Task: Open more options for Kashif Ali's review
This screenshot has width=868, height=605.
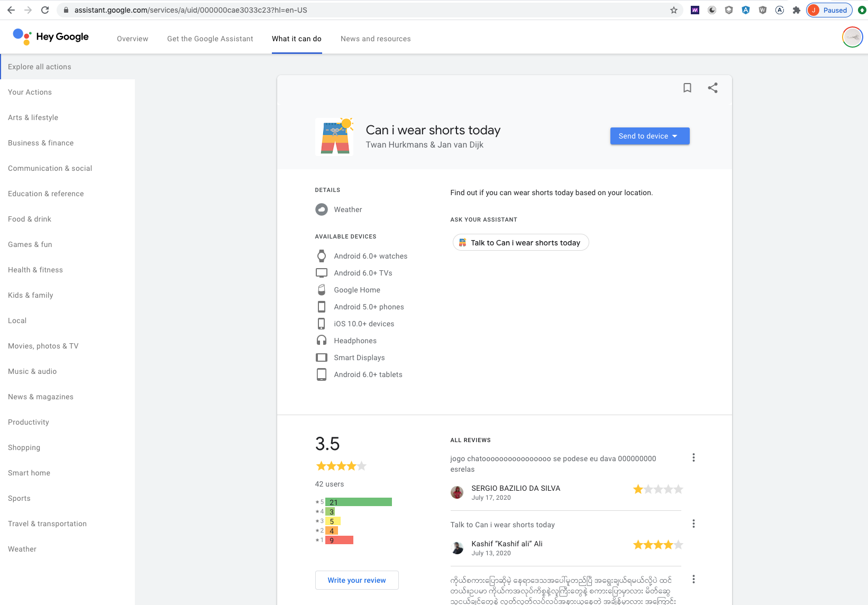Action: (x=693, y=524)
